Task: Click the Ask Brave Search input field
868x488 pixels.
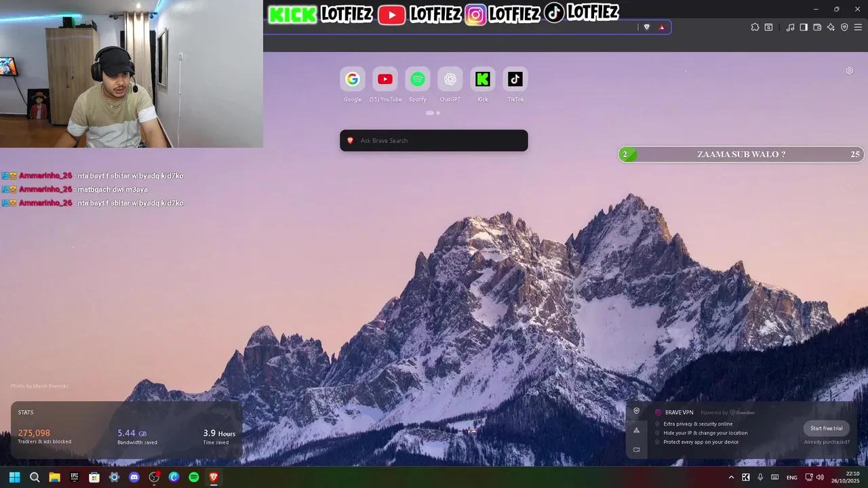Action: click(x=434, y=140)
